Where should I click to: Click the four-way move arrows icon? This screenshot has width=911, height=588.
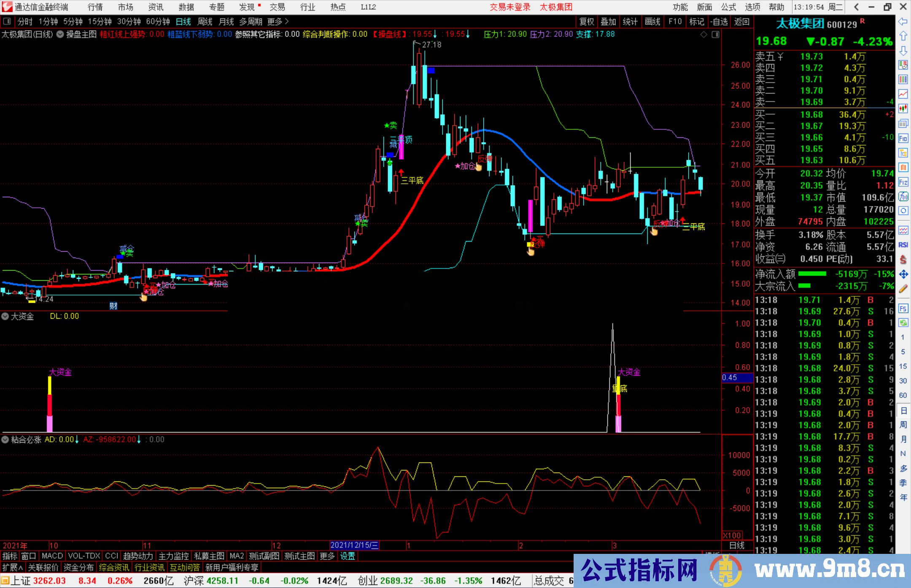[x=903, y=274]
